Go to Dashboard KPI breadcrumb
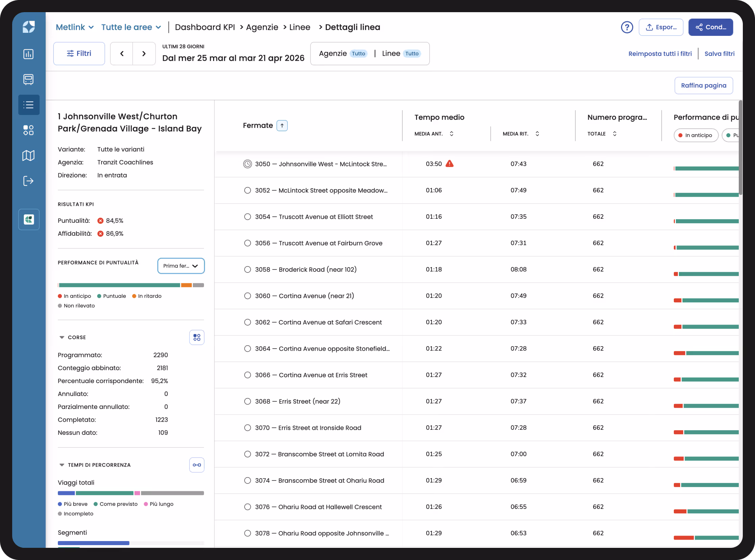Screen dimensions: 755x560 (205, 27)
